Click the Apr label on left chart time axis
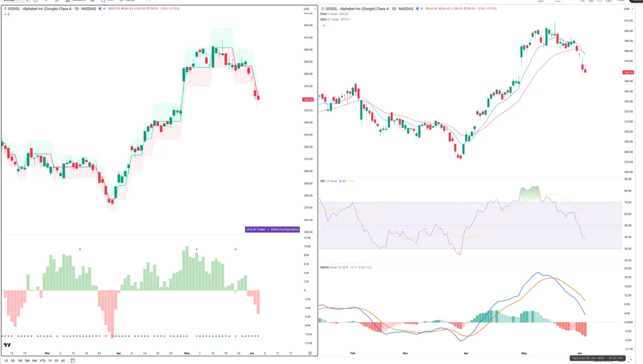Viewport: 643px width, 364px height. pos(118,353)
